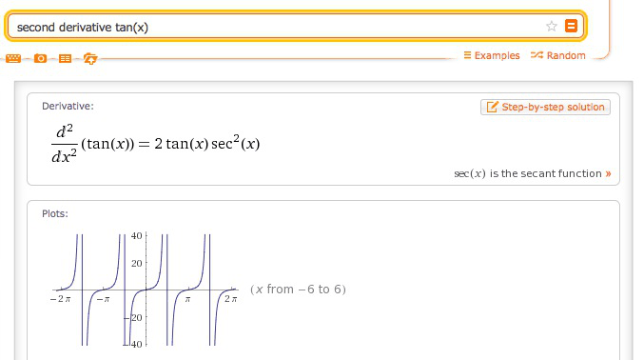This screenshot has height=360, width=644.
Task: Toggle the favorite star in query box
Action: tap(552, 27)
